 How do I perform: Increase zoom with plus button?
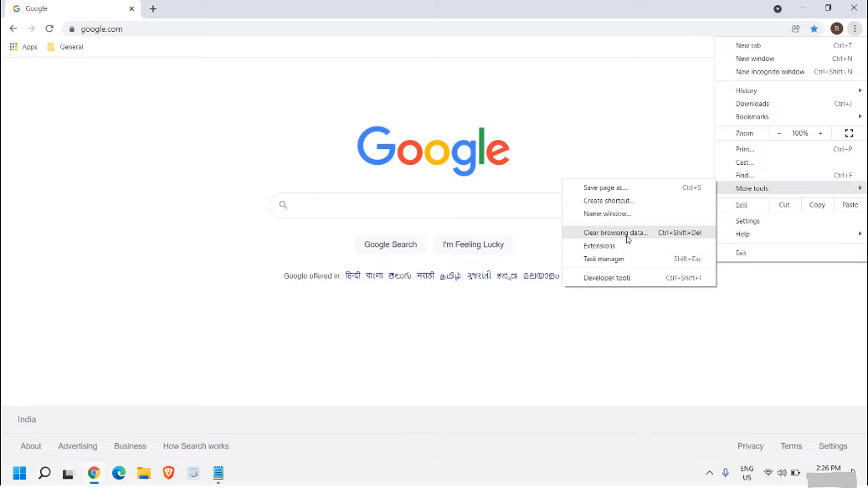(x=820, y=133)
